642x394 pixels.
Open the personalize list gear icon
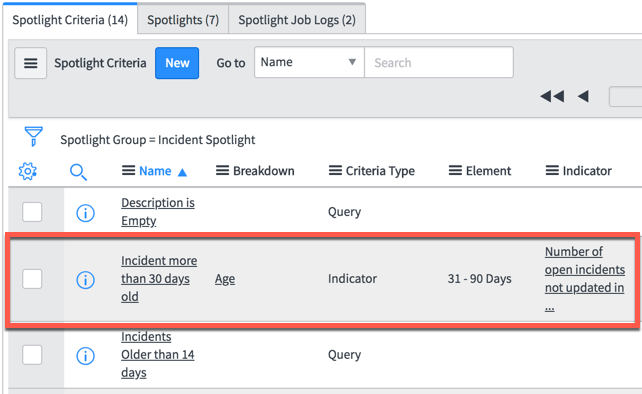click(27, 171)
